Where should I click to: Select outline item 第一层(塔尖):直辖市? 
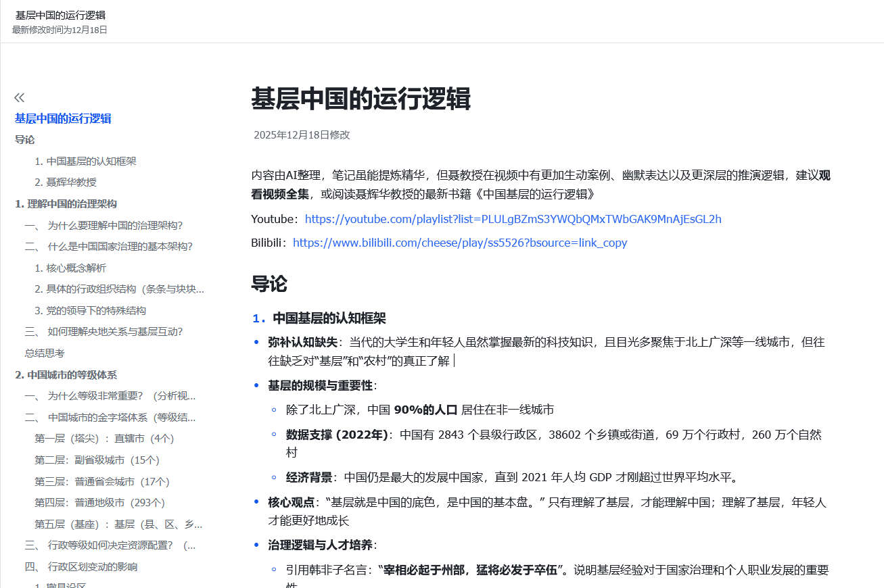pyautogui.click(x=104, y=439)
